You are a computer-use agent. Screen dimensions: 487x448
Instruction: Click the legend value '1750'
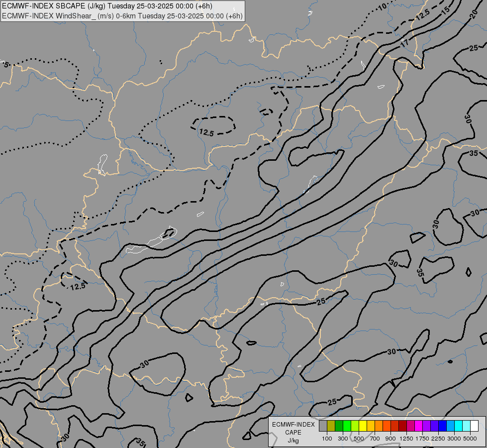(422, 439)
